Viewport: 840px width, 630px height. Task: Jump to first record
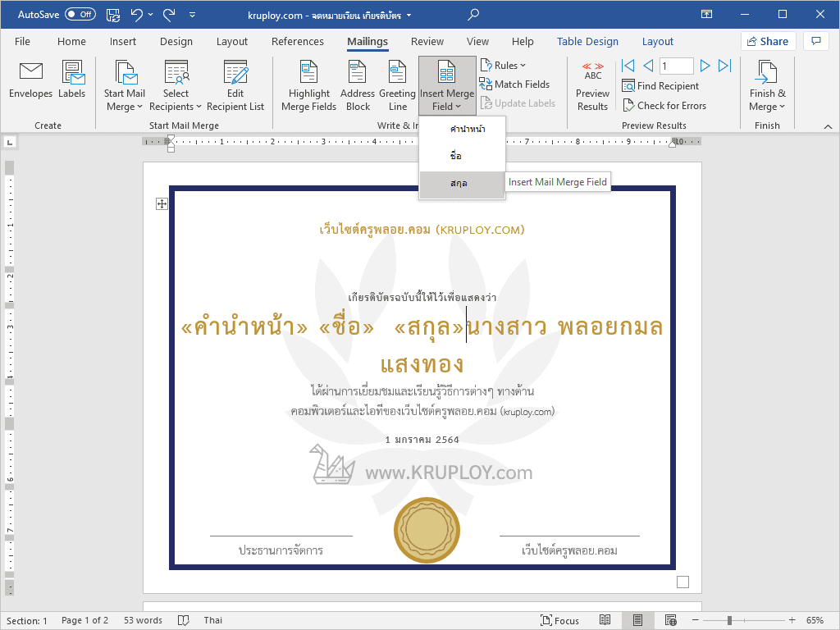pos(628,66)
